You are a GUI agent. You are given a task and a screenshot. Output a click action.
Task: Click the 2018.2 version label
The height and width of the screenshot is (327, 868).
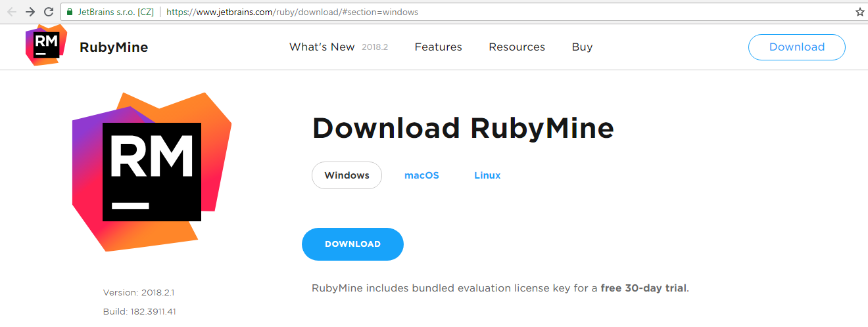click(x=375, y=47)
